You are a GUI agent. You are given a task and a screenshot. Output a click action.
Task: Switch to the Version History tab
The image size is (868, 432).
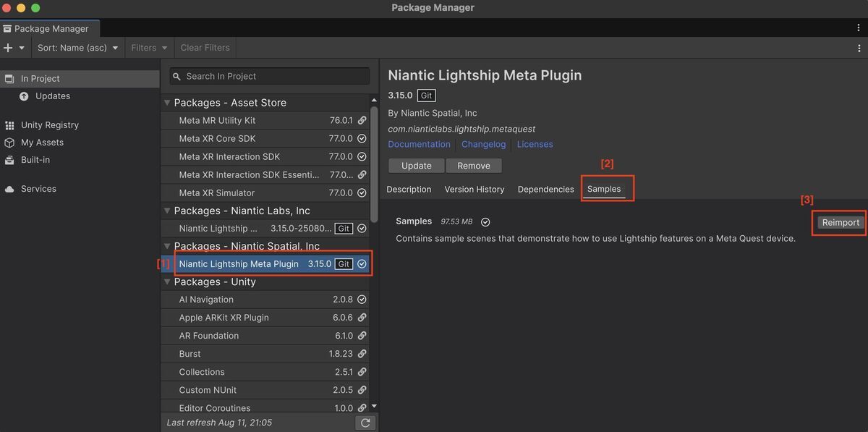[x=475, y=190]
